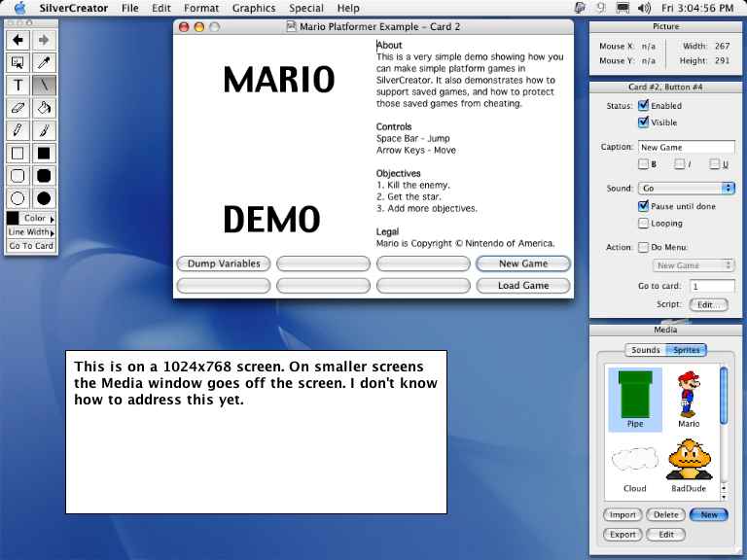Viewport: 747px width, 560px height.
Task: Open the Edit menu
Action: [x=161, y=8]
